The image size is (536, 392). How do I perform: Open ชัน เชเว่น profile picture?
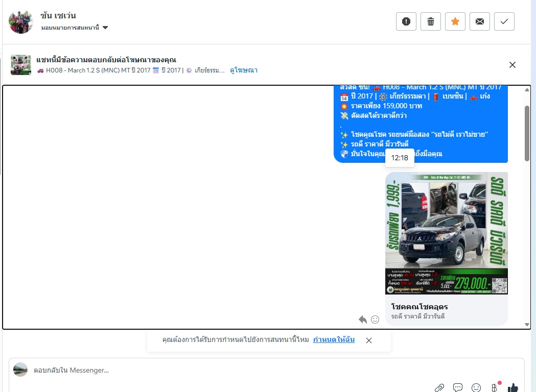21,22
